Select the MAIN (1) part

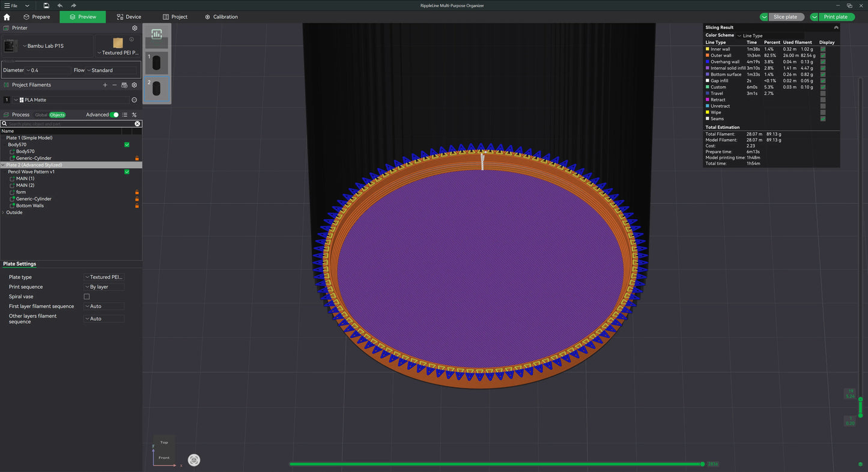click(x=25, y=178)
